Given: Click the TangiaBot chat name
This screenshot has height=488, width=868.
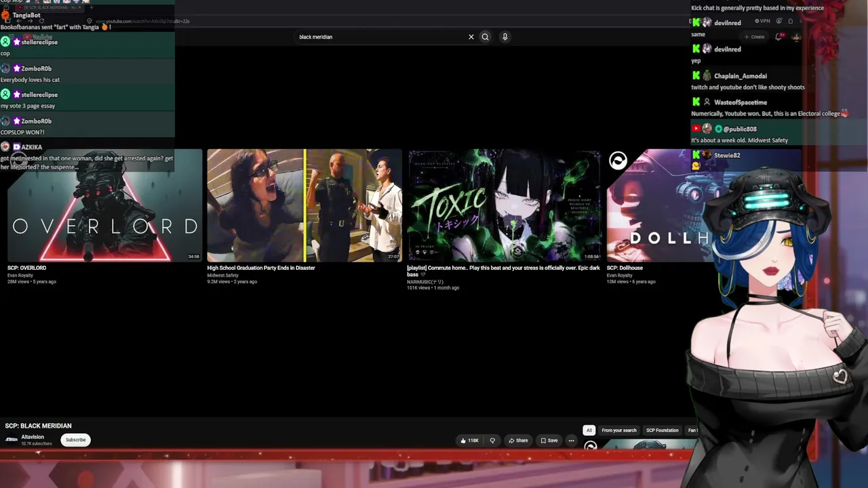Looking at the screenshot, I should 26,15.
